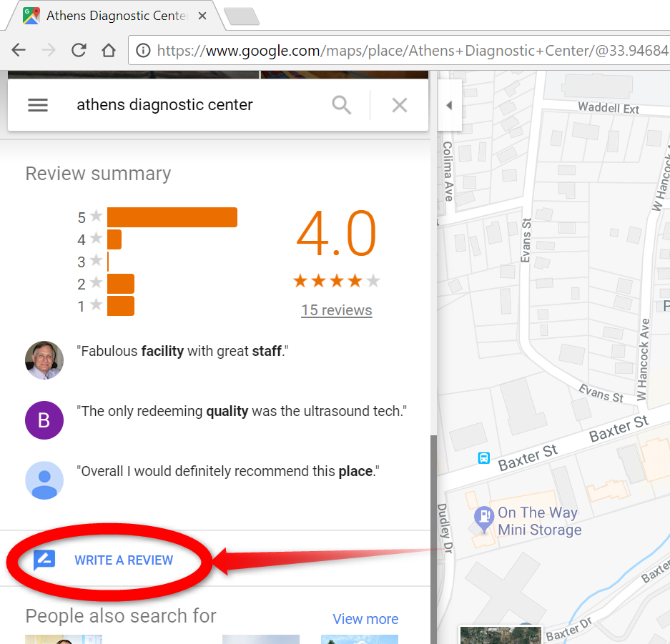
Task: Open the Google Maps hamburger menu
Action: pyautogui.click(x=38, y=104)
